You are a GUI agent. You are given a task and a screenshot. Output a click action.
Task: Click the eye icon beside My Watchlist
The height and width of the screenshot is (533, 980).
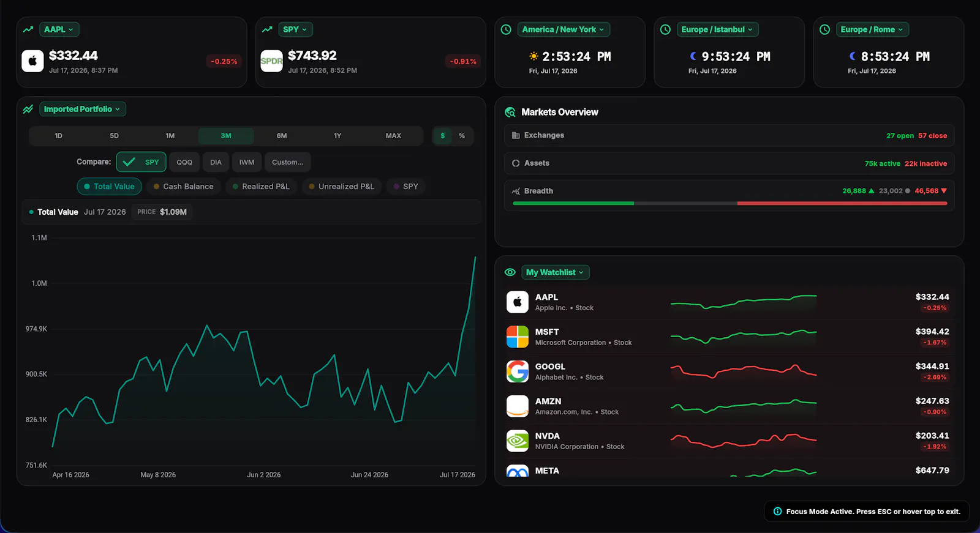510,272
